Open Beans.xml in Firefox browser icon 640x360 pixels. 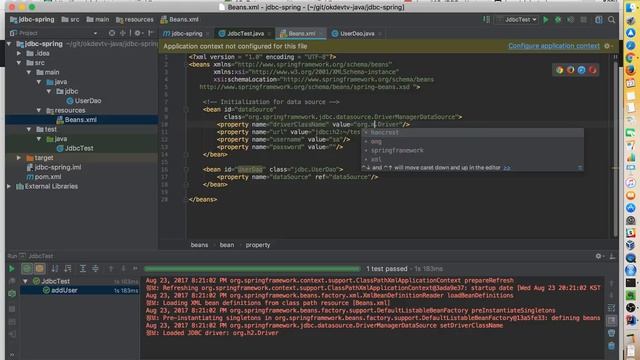570,70
